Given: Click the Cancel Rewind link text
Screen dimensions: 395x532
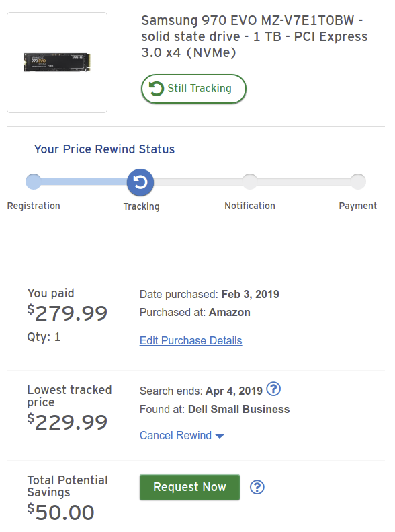Looking at the screenshot, I should tap(175, 435).
